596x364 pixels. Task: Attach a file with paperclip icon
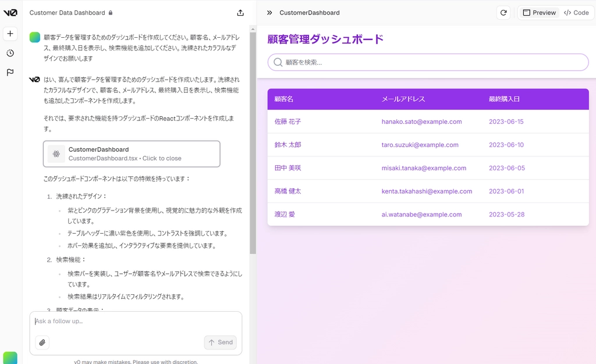coord(42,342)
